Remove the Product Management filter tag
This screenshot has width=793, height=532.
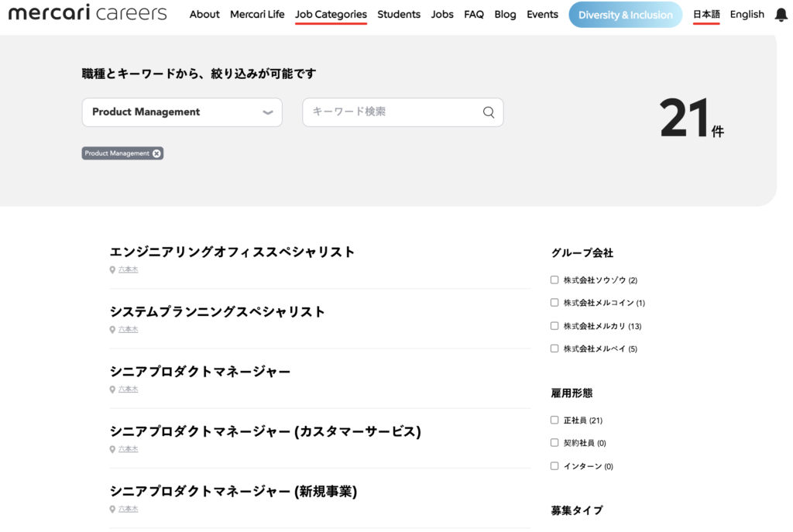[156, 153]
